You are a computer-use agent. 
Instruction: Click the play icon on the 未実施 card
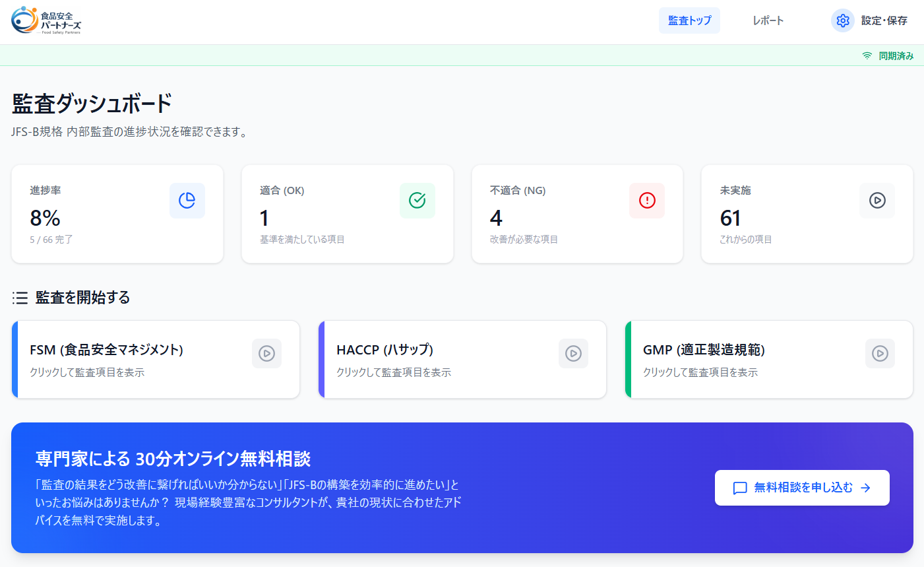coord(877,200)
